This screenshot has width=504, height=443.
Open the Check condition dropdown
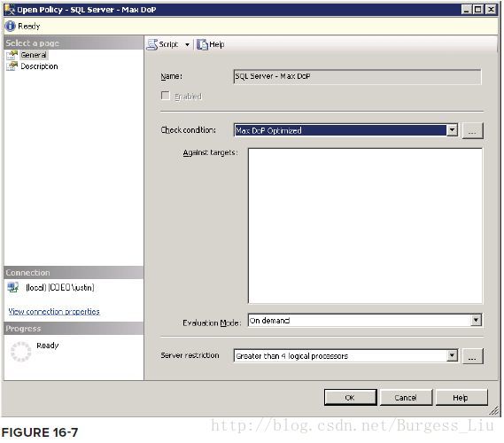click(x=453, y=130)
